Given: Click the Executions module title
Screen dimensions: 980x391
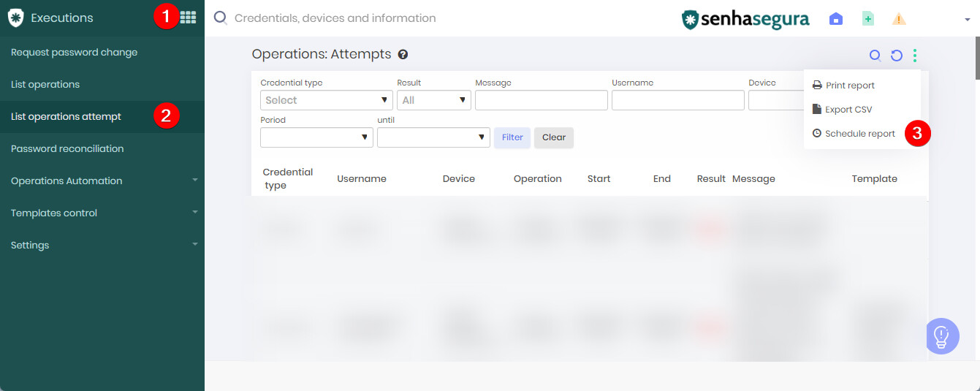Looking at the screenshot, I should coord(62,18).
